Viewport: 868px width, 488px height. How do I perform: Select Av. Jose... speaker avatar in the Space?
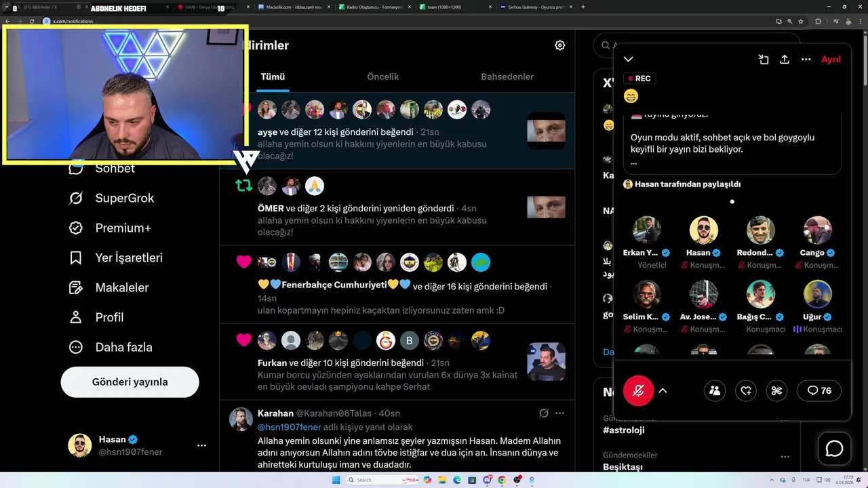(x=704, y=294)
